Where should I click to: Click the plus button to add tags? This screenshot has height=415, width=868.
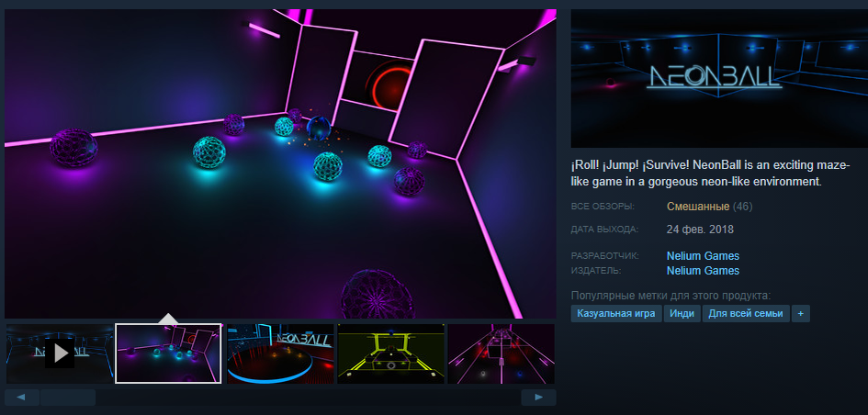coord(800,314)
